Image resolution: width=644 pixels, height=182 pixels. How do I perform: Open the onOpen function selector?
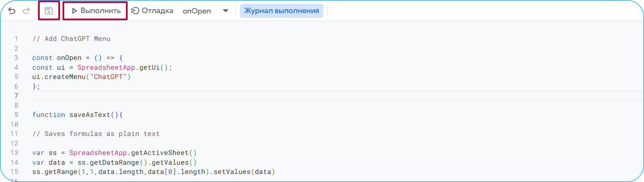(197, 11)
